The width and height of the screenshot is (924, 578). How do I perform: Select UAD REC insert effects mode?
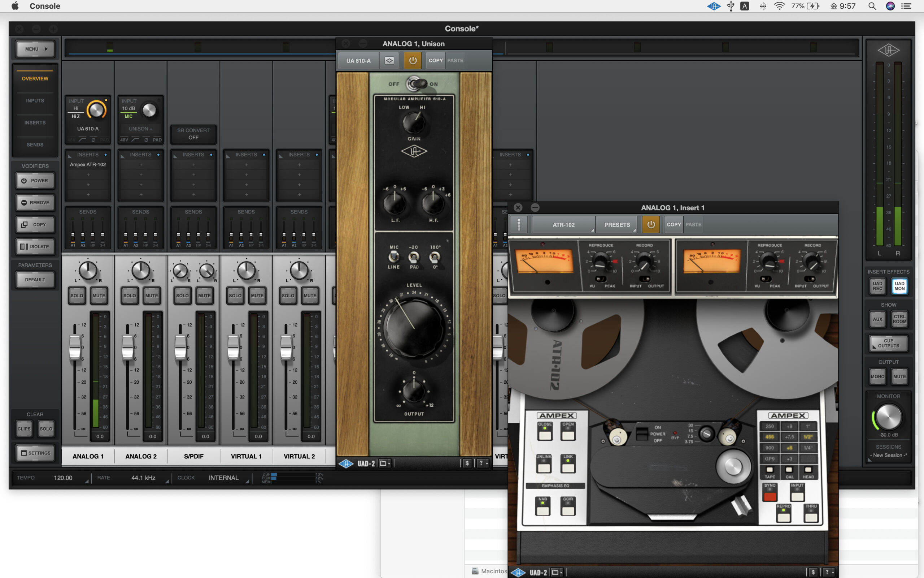pos(877,286)
